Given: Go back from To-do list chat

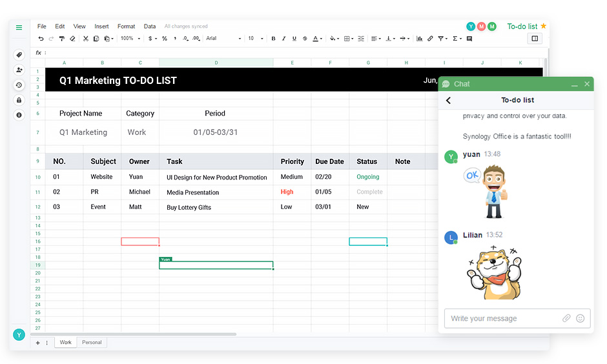Looking at the screenshot, I should coord(449,101).
